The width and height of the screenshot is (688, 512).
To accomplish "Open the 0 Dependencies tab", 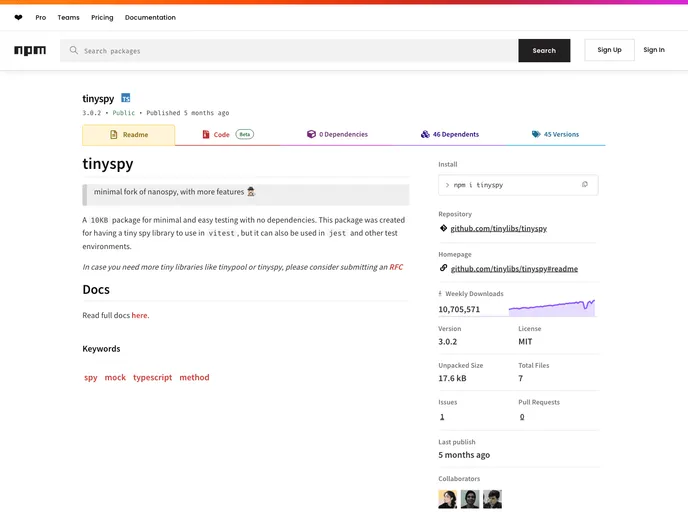I will [337, 135].
